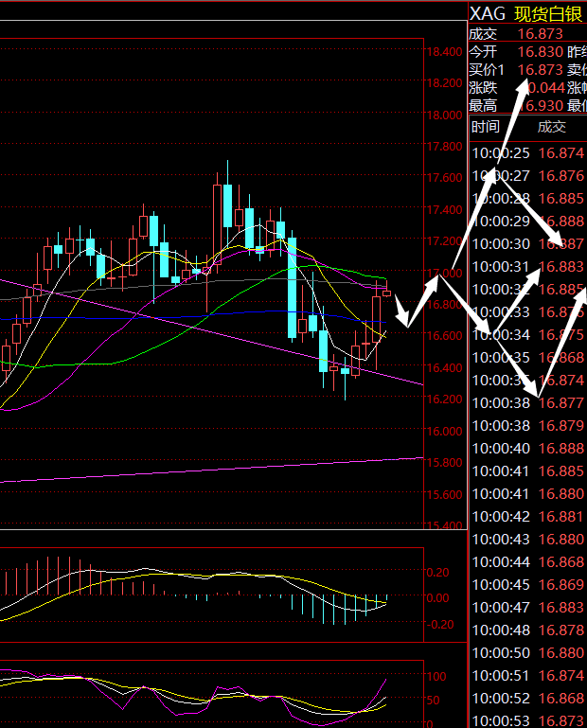Click the 15.600 price axis label
The image size is (587, 728).
click(x=444, y=495)
